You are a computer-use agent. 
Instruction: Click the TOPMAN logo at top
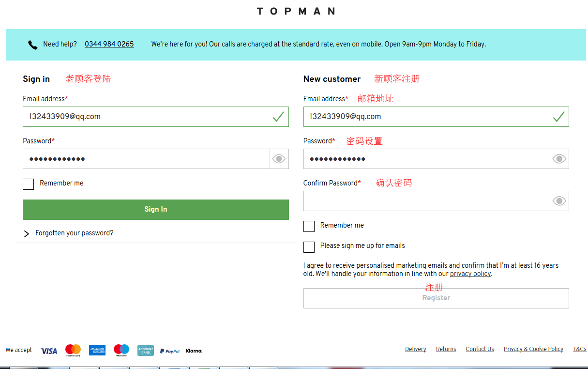295,11
